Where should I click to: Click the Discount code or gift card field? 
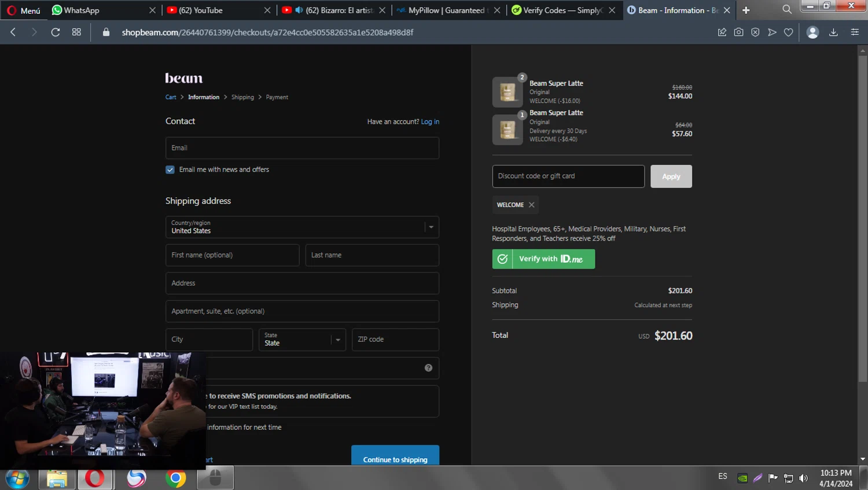coord(568,176)
